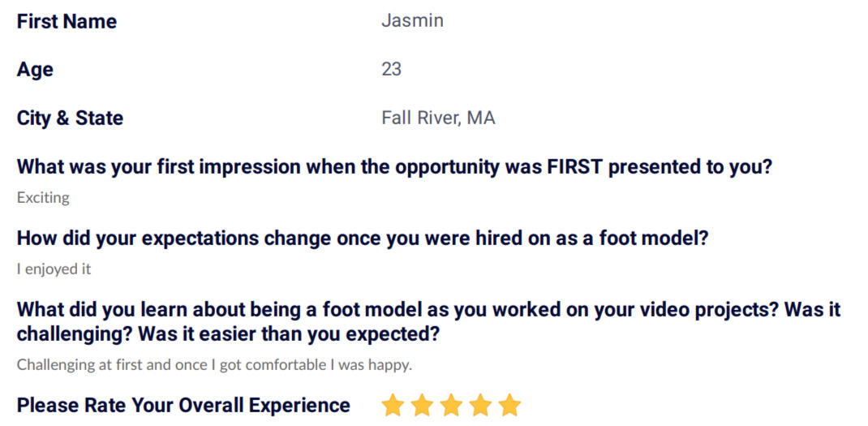Click the City & State label

tap(71, 118)
